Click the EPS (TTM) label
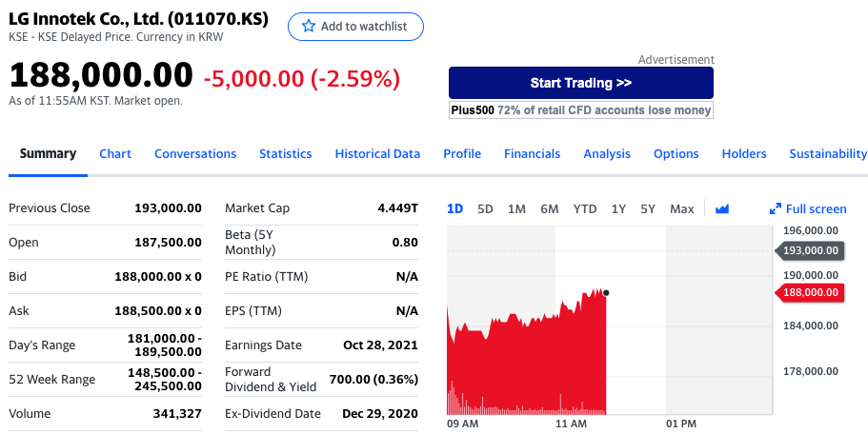Screen dimensions: 868x434 [x=253, y=310]
